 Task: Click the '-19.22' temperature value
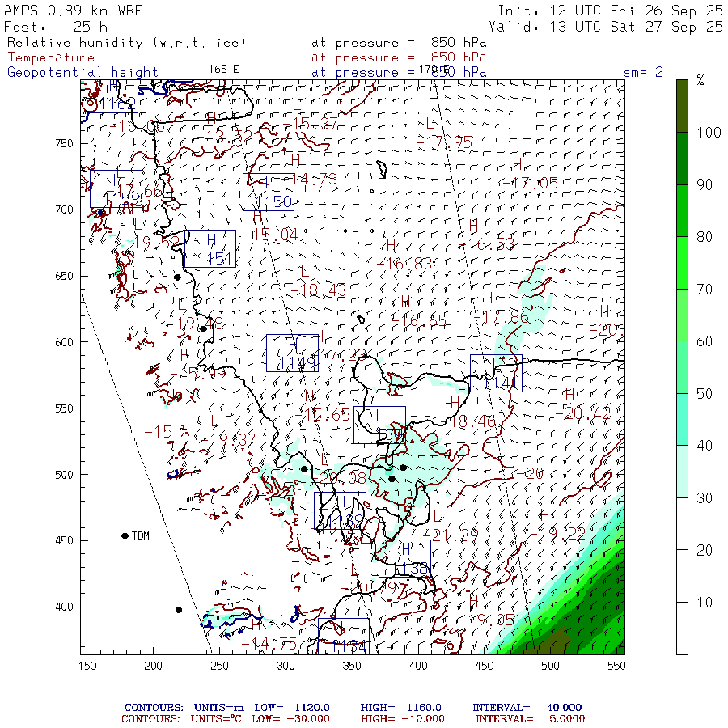click(557, 534)
